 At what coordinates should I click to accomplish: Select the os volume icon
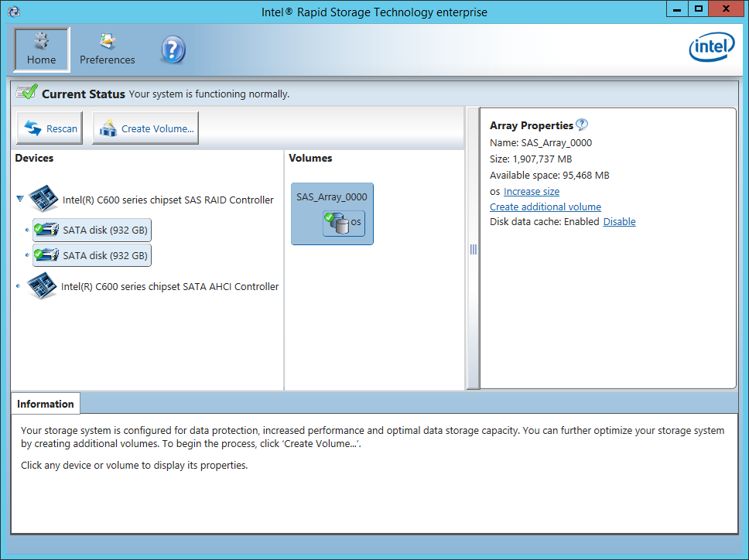344,224
